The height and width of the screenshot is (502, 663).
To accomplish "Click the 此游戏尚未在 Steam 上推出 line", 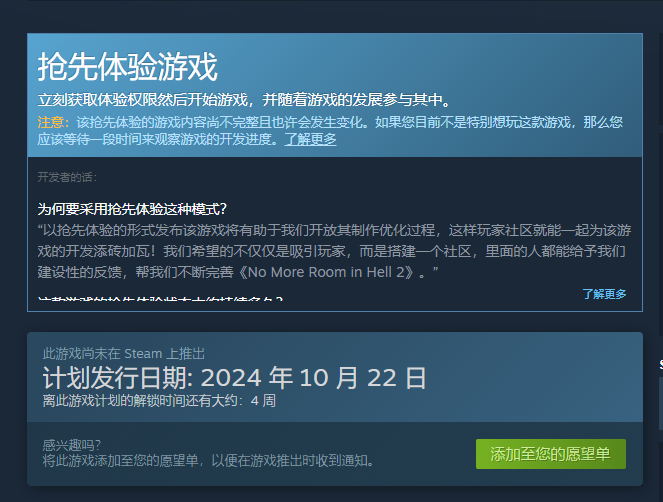I will (x=124, y=354).
